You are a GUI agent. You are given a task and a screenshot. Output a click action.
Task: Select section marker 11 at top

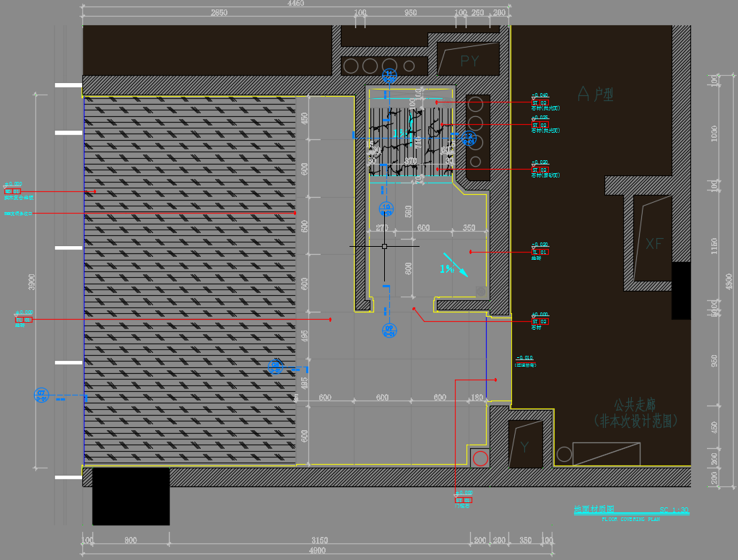[389, 76]
